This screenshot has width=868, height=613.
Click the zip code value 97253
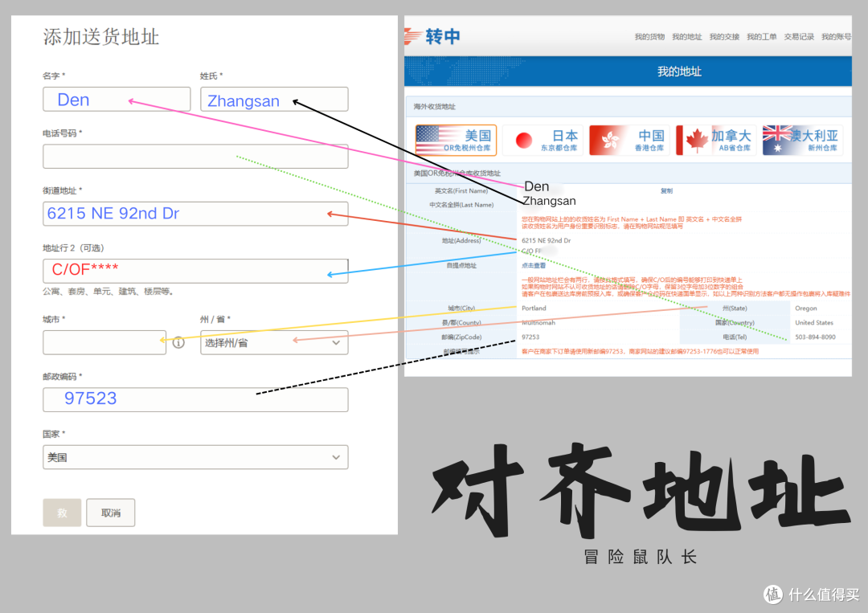pos(530,337)
